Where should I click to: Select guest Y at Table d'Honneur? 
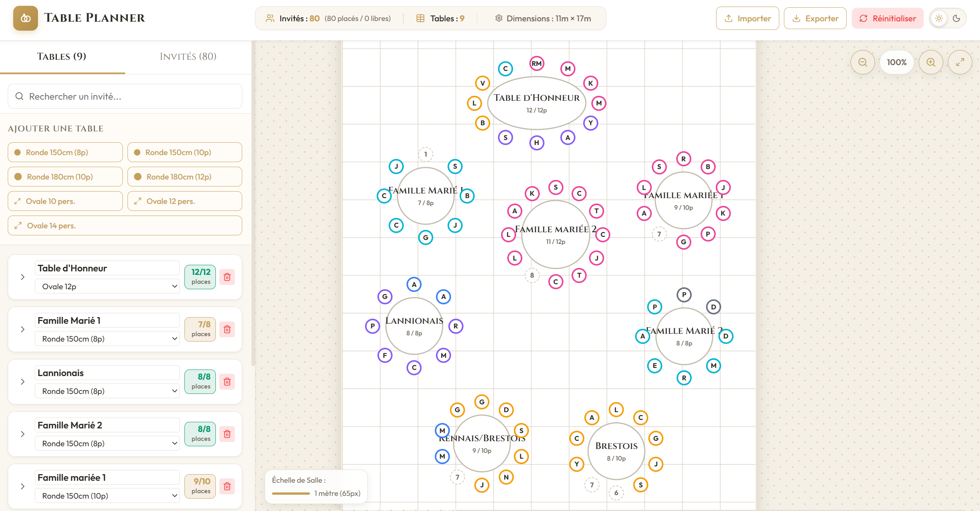[x=591, y=123]
